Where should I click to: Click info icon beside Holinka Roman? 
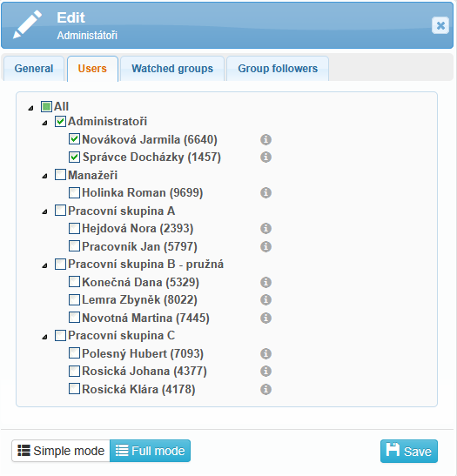(265, 193)
